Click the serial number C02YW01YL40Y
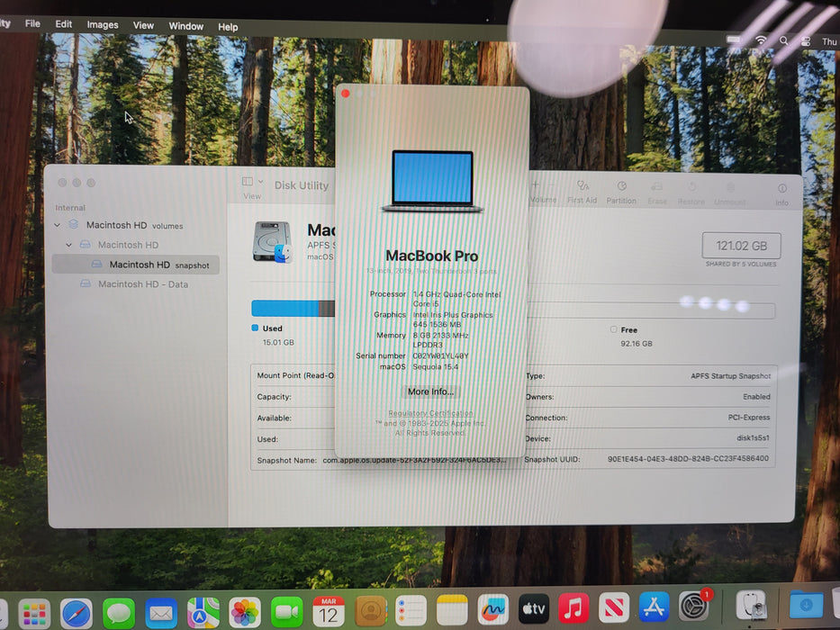The image size is (840, 630). pos(440,355)
